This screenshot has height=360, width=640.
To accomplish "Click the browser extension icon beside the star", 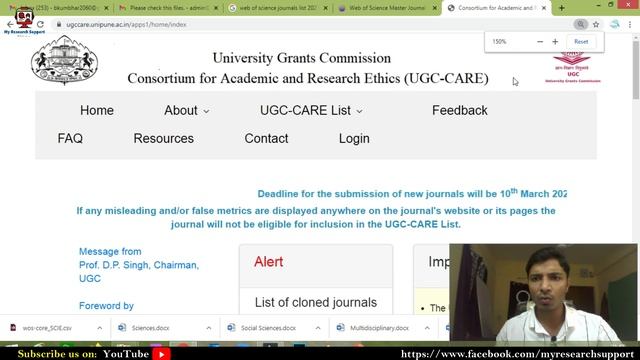I will pyautogui.click(x=615, y=24).
